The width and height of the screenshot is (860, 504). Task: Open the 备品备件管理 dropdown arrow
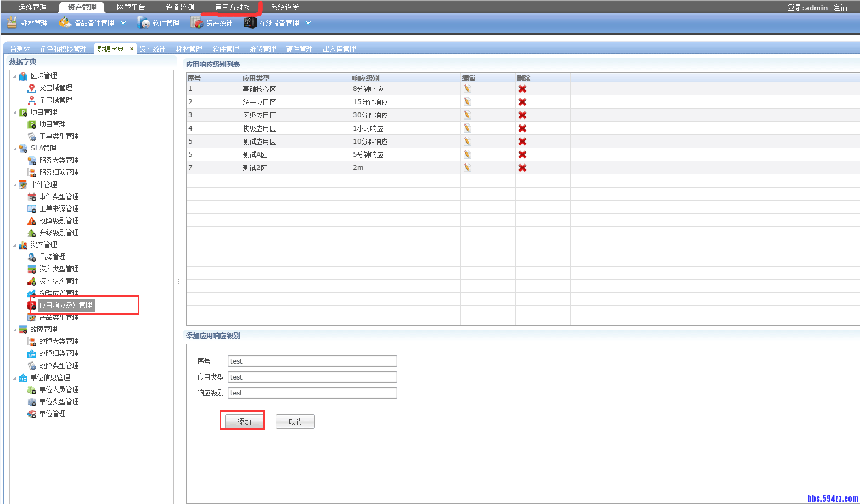123,22
